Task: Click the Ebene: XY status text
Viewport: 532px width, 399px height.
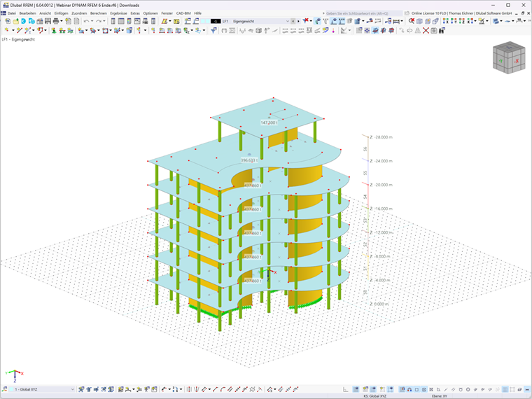Action: pos(440,396)
